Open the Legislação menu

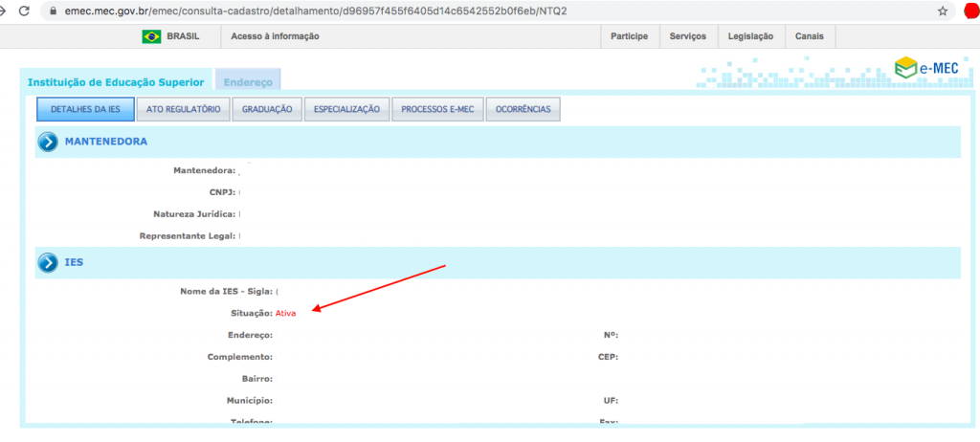pyautogui.click(x=749, y=36)
